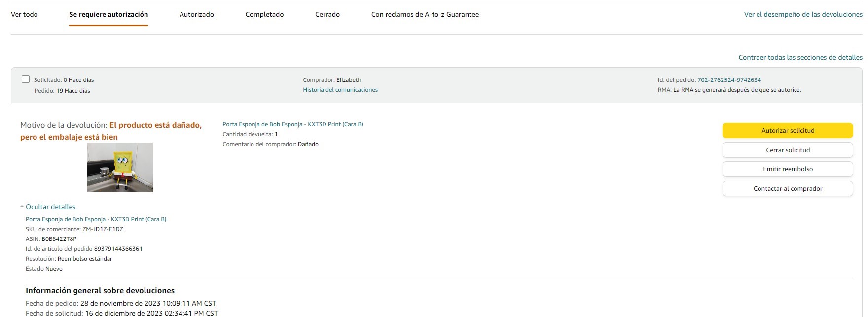
Task: Click the Autorizar solicitud button
Action: 788,131
